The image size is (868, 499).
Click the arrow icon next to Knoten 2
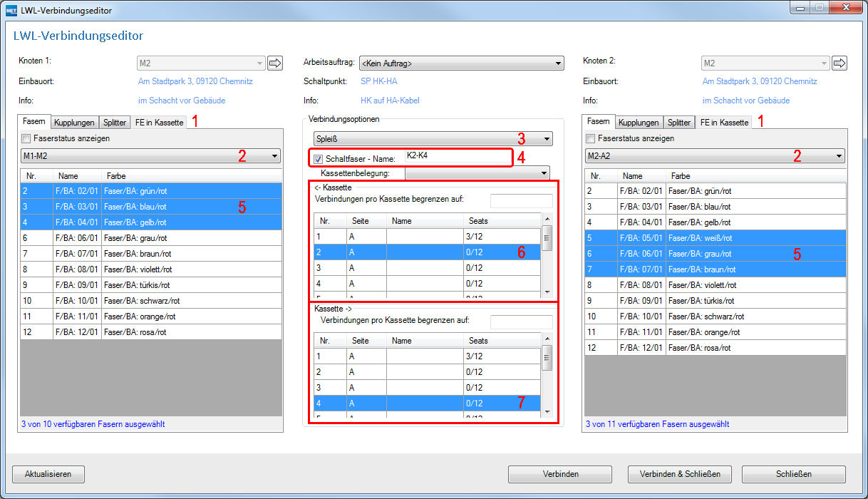(x=839, y=63)
